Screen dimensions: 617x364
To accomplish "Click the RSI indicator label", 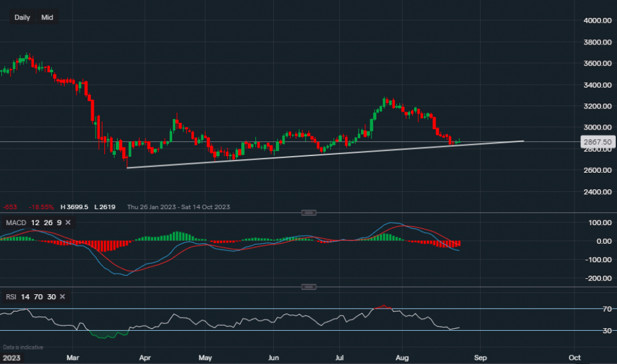I will [x=10, y=297].
